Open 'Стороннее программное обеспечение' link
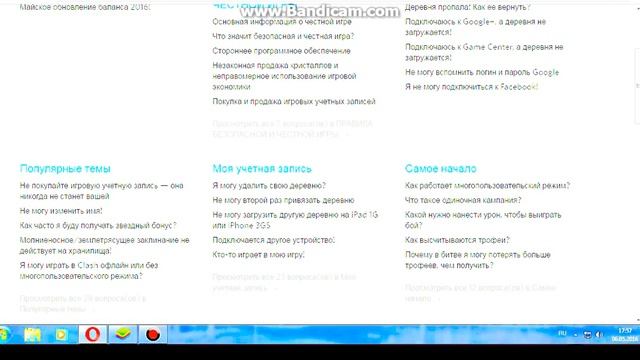This screenshot has width=640, height=360. tap(281, 51)
